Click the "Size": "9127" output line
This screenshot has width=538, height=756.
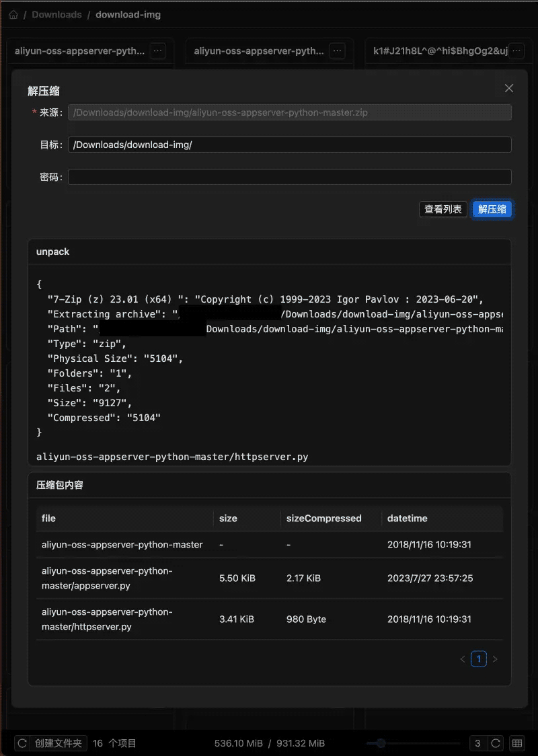coord(89,403)
